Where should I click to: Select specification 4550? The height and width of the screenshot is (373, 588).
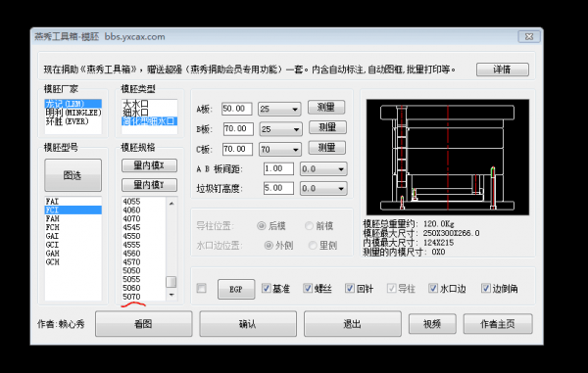[143, 236]
